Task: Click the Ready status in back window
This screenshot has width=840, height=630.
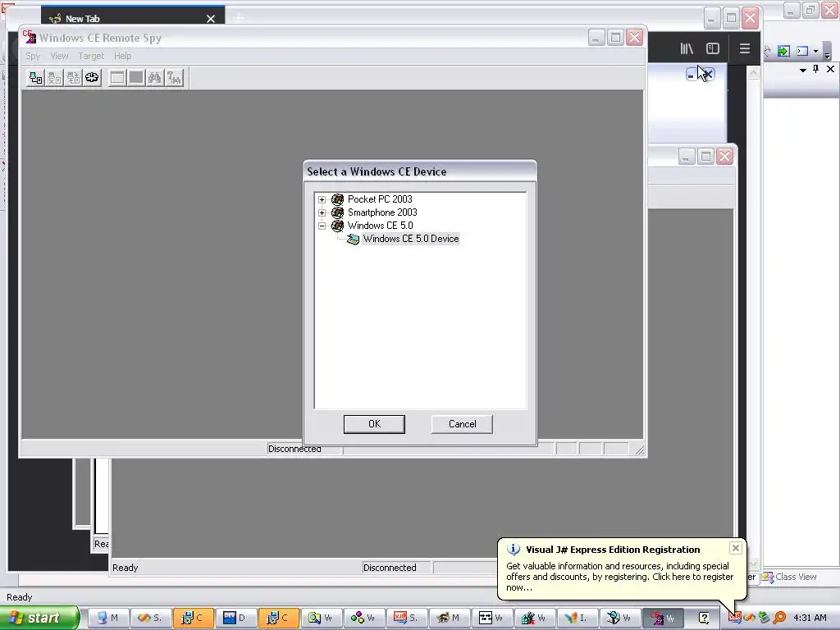Action: (126, 568)
